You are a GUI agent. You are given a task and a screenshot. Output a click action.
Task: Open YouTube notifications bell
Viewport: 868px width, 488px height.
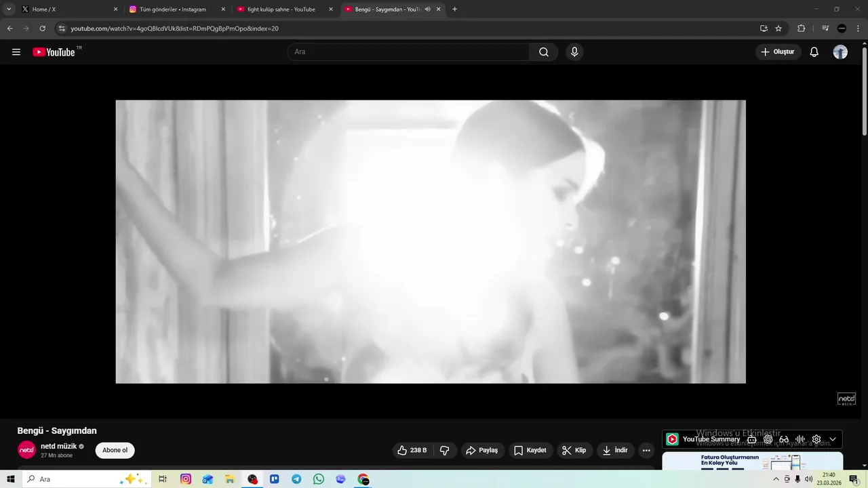click(814, 52)
